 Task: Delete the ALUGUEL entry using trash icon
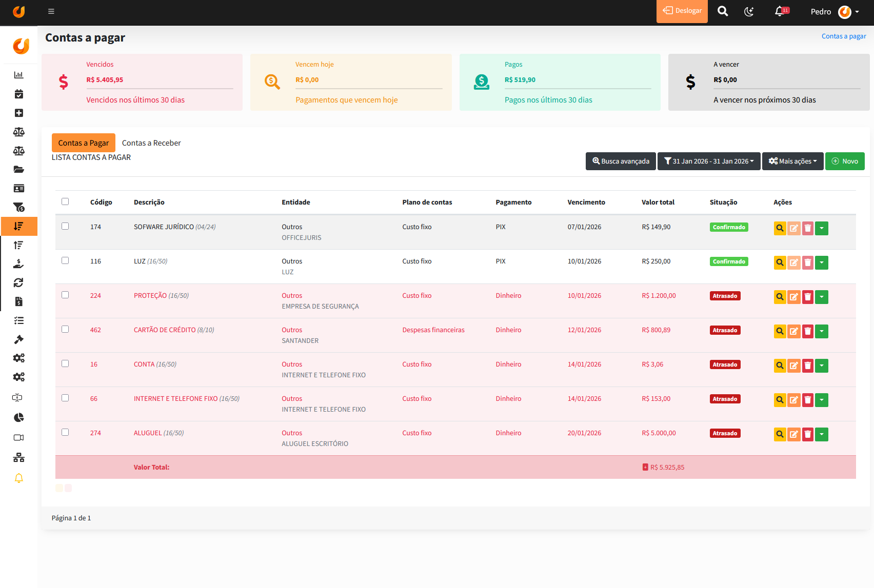coord(807,434)
